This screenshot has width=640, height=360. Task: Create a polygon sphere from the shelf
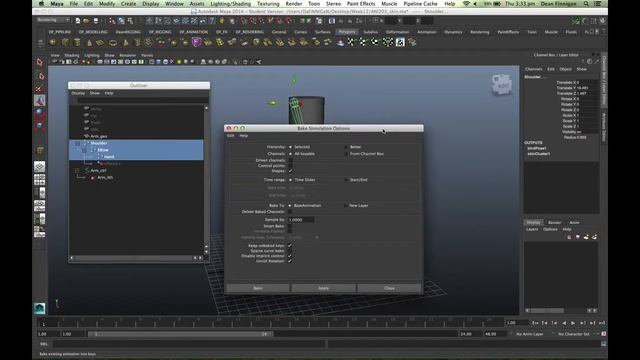[x=53, y=42]
